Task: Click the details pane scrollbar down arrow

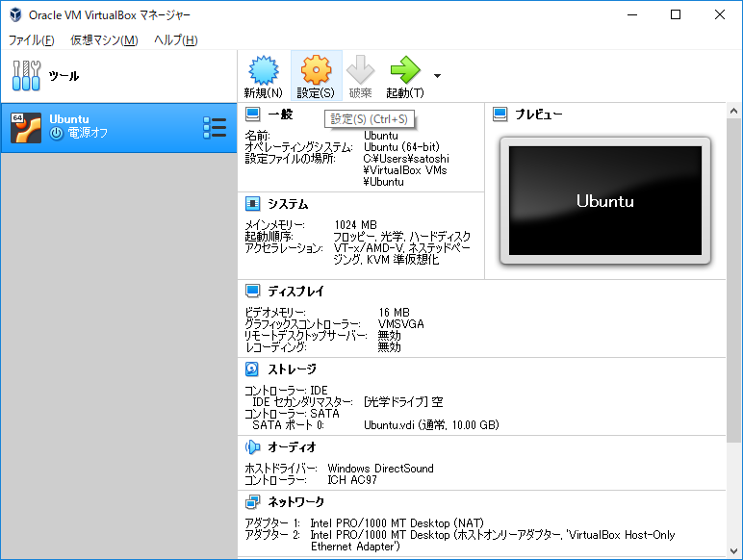Action: click(x=733, y=551)
